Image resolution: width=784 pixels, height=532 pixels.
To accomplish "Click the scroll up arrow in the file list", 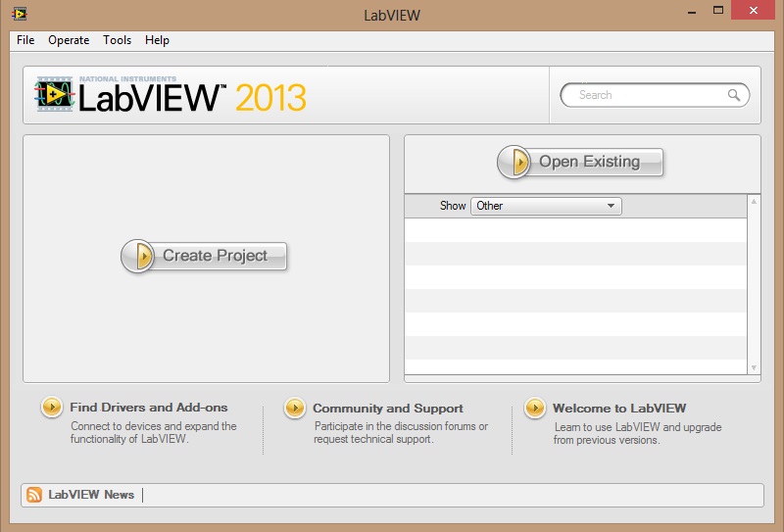I will pyautogui.click(x=754, y=202).
